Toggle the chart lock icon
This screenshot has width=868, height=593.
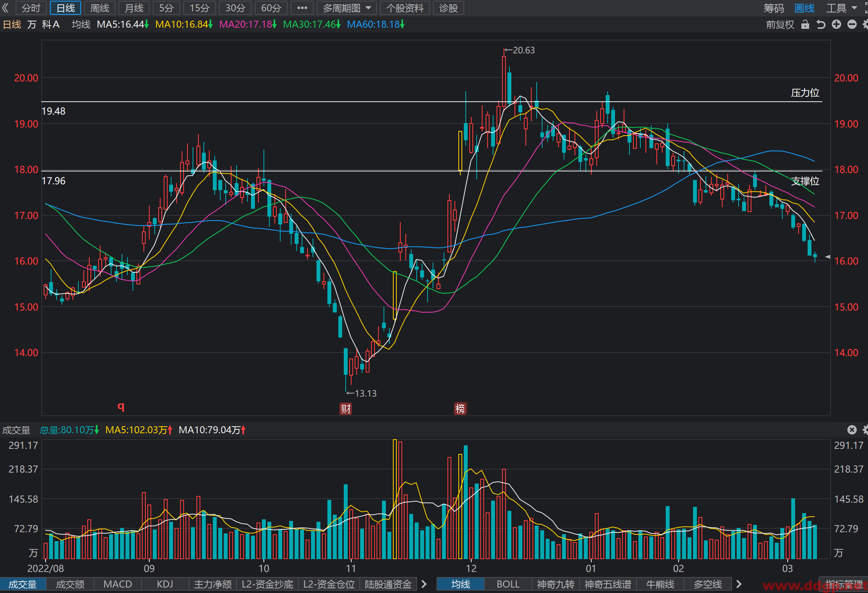[x=805, y=25]
